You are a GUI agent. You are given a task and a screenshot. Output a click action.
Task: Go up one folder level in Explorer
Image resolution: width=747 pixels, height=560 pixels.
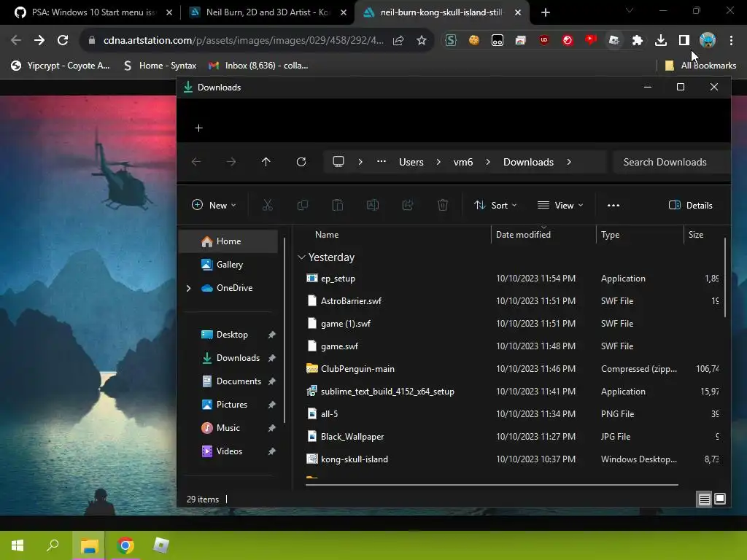tap(266, 162)
